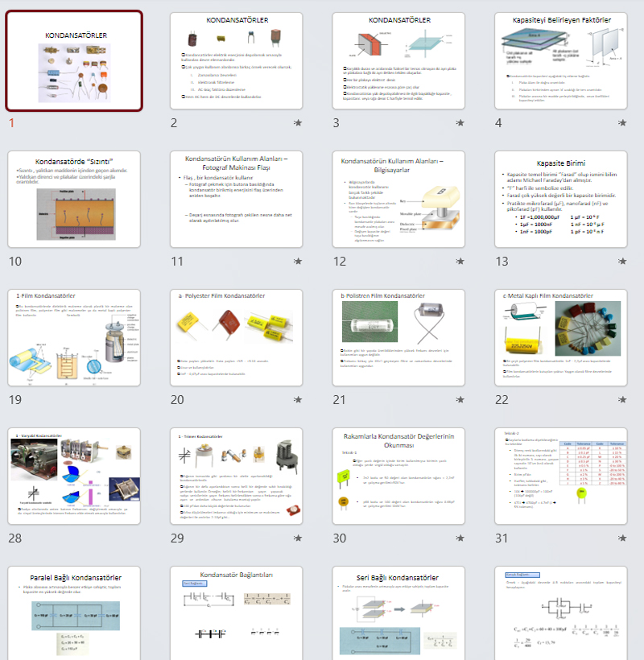Select the Paralel Bağlı Kondansatörler slide

tap(75, 612)
